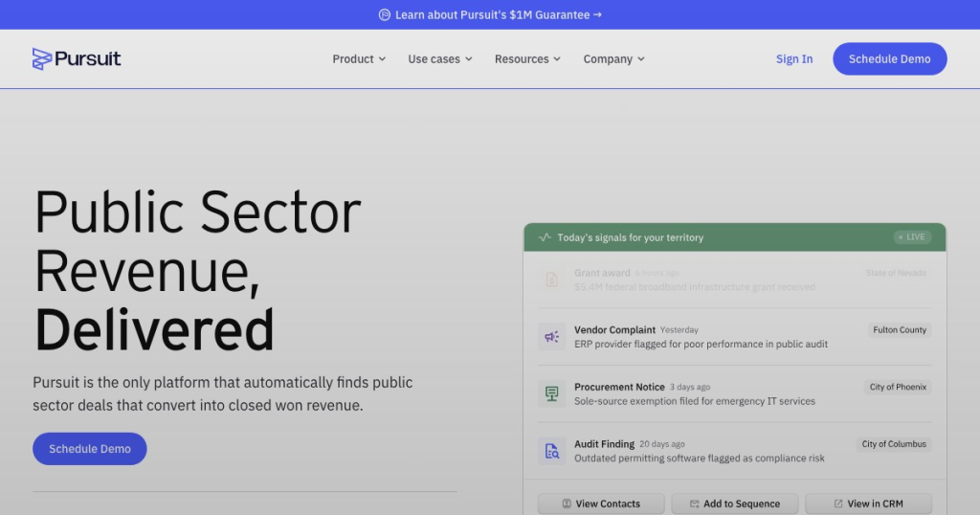Viewport: 980px width, 515px height.
Task: Click the '3 days ago' timestamp
Action: point(690,388)
